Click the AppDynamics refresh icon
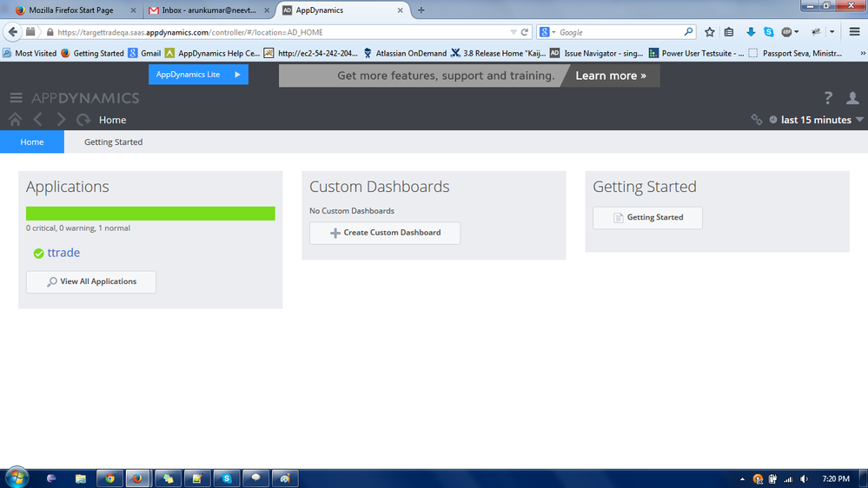Viewport: 868px width, 488px height. pos(83,120)
